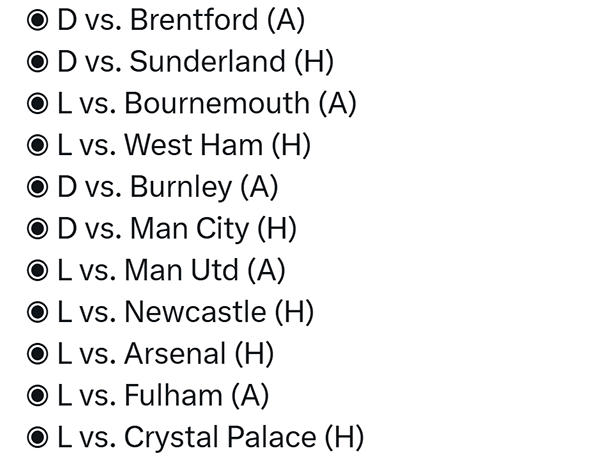Click the bullet next to Newcastle (H)

40,313
